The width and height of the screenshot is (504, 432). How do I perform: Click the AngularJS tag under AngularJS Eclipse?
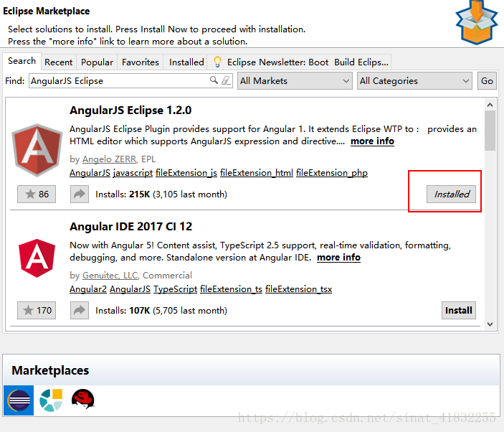coord(90,173)
